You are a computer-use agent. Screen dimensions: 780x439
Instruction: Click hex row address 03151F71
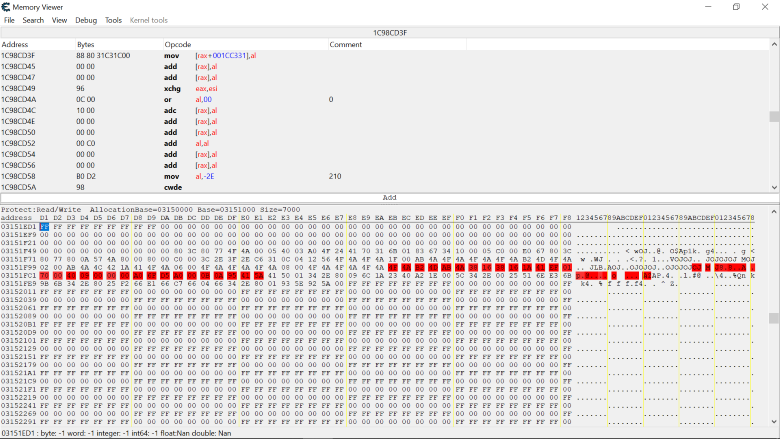tap(18, 259)
